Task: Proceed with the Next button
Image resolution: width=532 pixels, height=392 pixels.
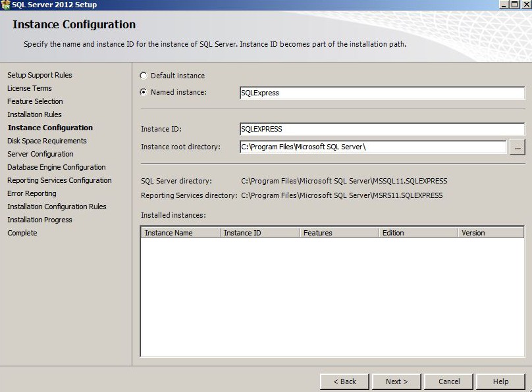Action: tap(396, 381)
